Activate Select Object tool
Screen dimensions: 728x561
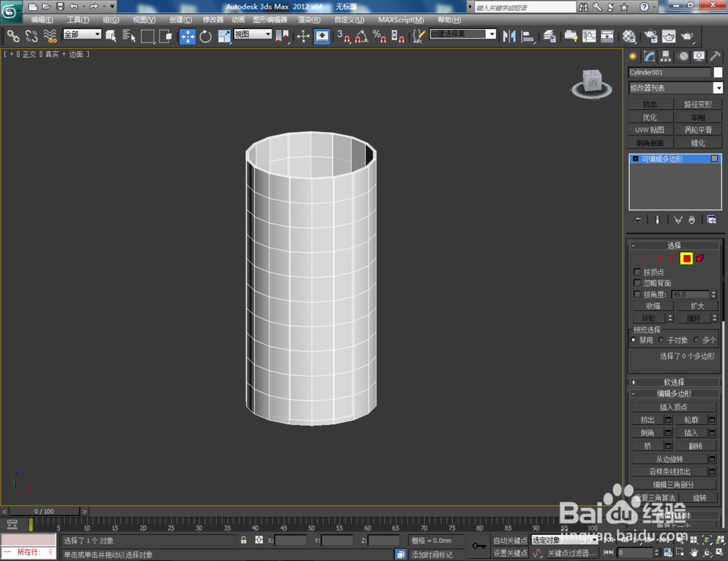(111, 36)
